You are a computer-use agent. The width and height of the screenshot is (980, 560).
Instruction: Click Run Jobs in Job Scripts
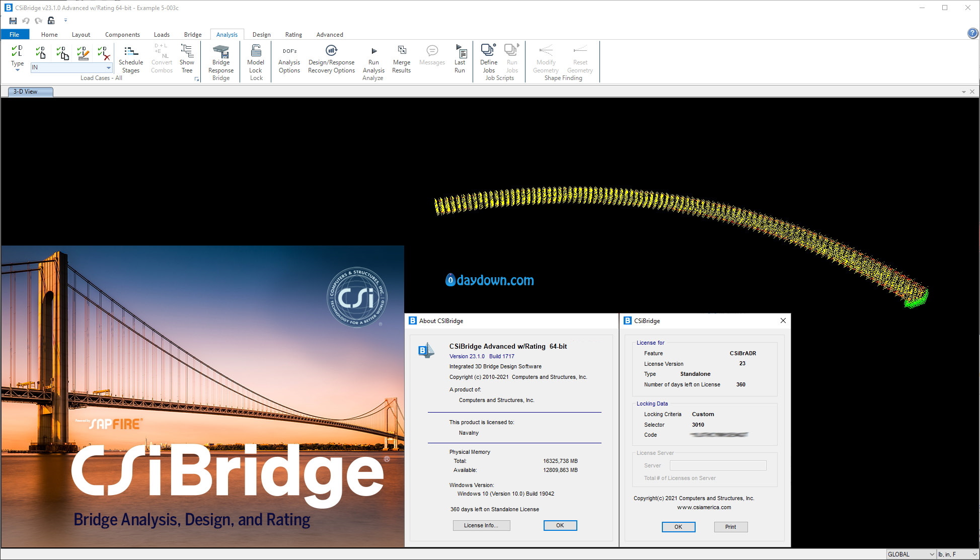click(512, 59)
